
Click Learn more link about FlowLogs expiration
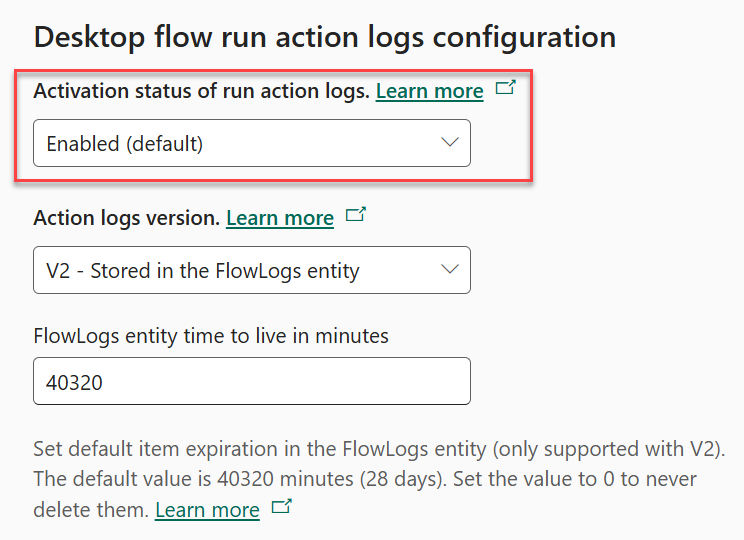207,510
